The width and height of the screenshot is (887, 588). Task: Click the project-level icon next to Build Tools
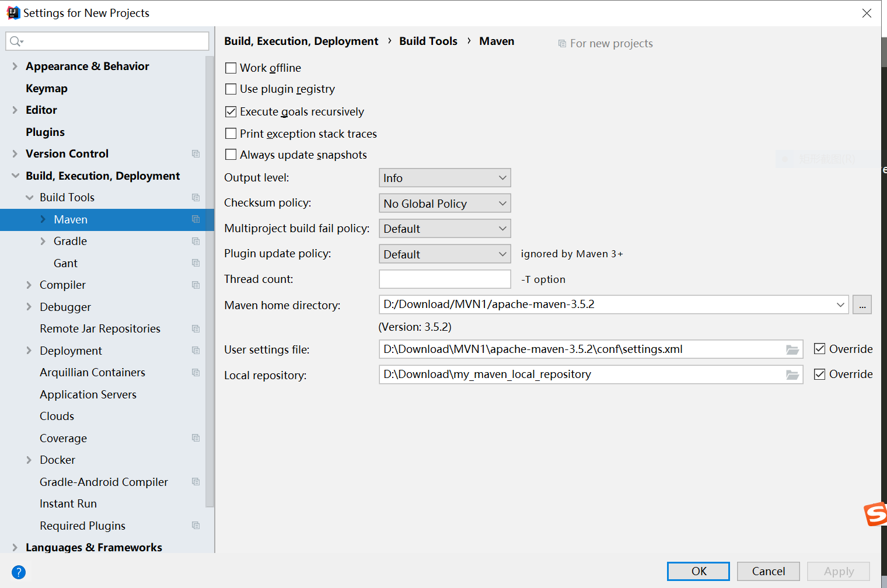[x=195, y=198]
